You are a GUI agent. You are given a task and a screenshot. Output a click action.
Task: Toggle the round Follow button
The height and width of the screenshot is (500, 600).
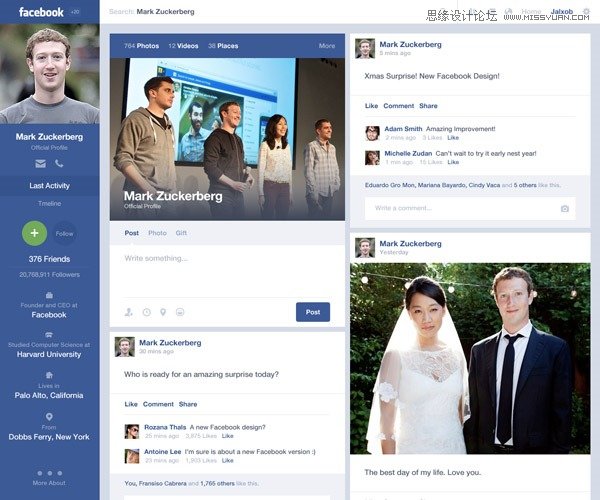[x=64, y=233]
